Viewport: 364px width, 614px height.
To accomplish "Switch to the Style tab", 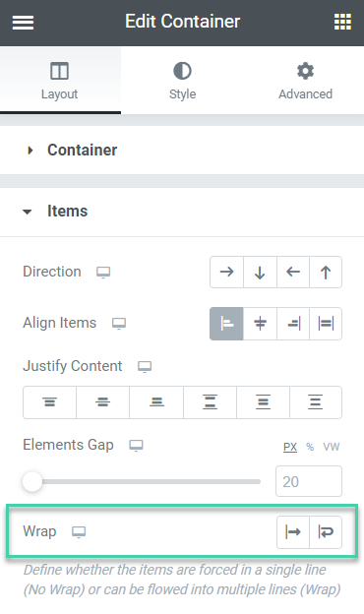I will tap(182, 81).
